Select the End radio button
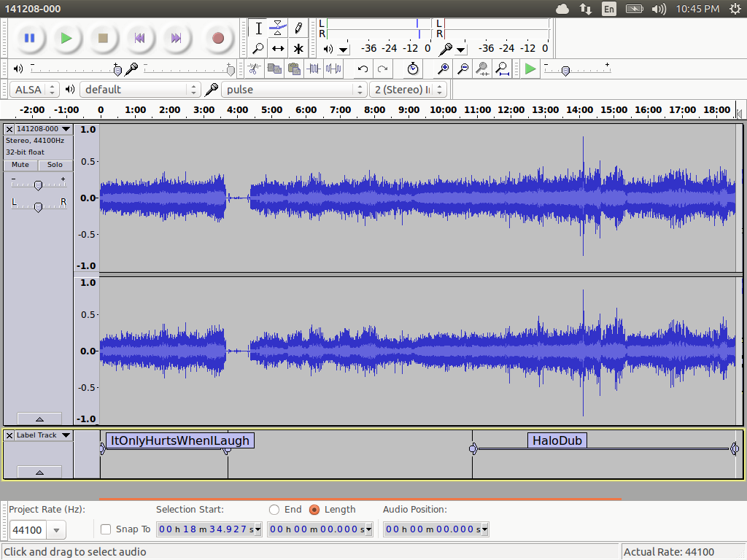This screenshot has height=560, width=747. 274,510
